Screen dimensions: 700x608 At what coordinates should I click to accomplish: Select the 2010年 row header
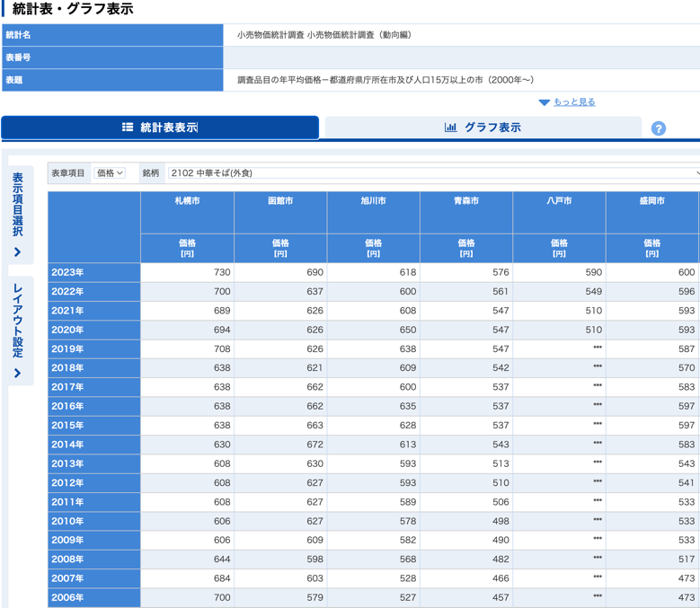(93, 522)
